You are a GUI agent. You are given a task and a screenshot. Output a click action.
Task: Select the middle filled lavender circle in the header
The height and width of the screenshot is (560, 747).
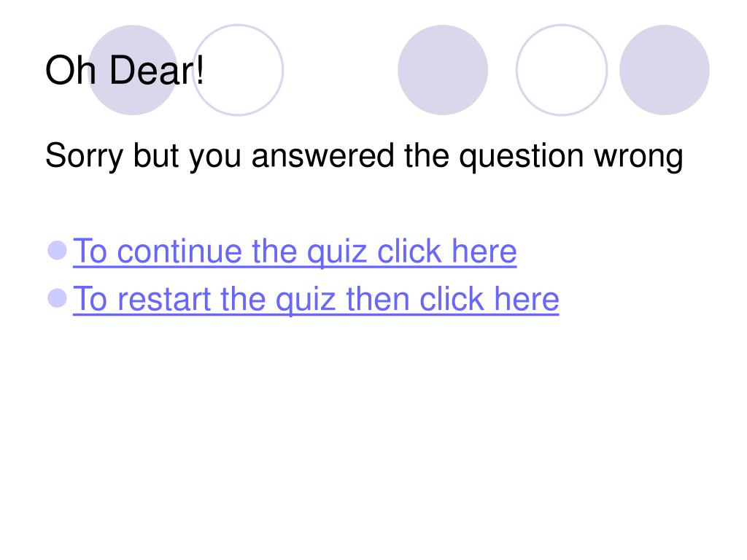(443, 70)
